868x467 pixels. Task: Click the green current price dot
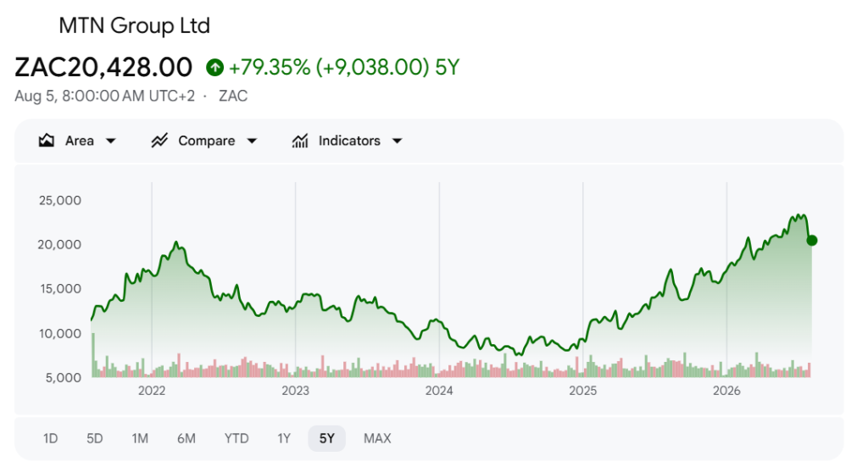[811, 240]
